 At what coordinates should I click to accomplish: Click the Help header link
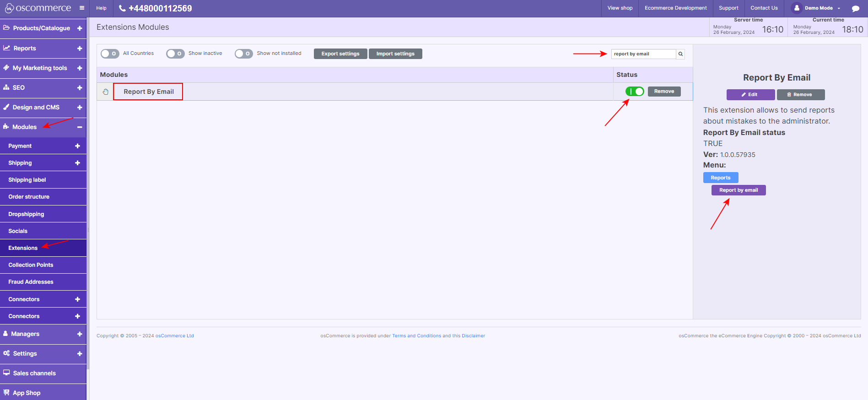tap(102, 8)
